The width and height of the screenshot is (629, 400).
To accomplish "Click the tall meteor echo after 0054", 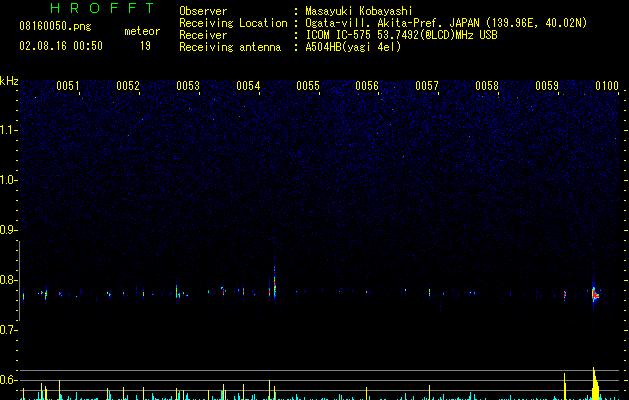I will click(274, 281).
